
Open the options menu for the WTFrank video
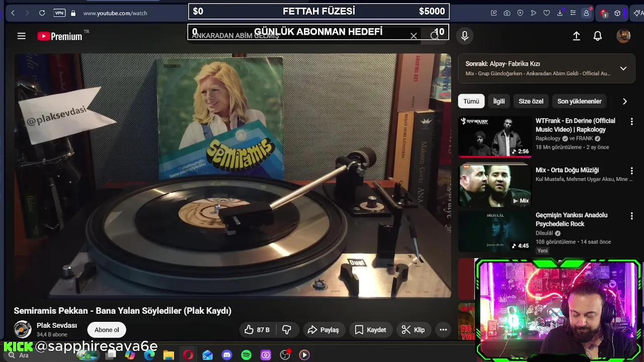click(631, 122)
